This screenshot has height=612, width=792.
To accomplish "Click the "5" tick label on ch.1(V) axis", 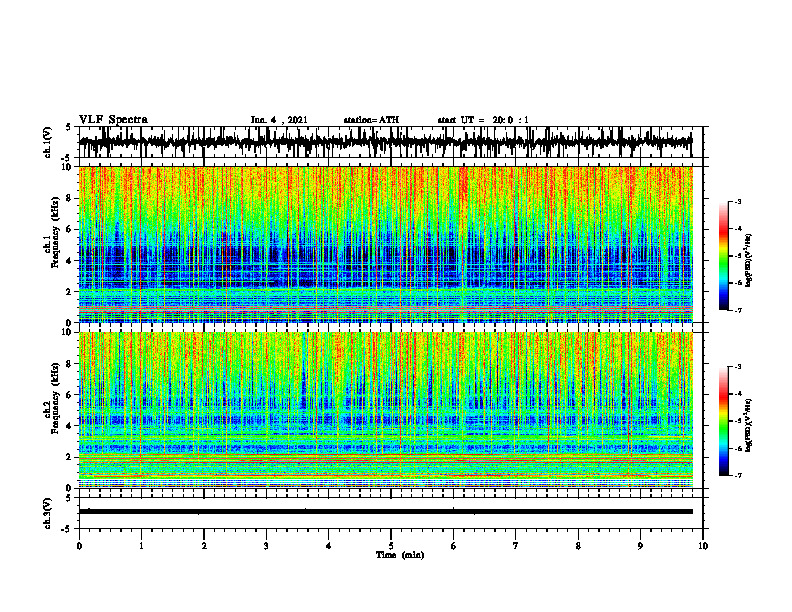I will (x=69, y=127).
